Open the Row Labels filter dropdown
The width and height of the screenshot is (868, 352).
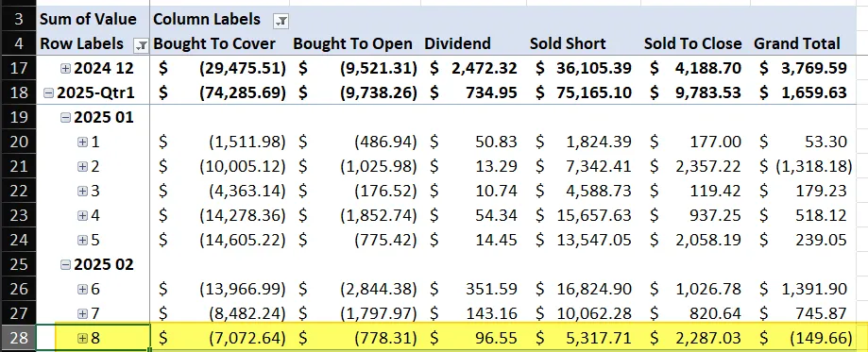pyautogui.click(x=141, y=46)
